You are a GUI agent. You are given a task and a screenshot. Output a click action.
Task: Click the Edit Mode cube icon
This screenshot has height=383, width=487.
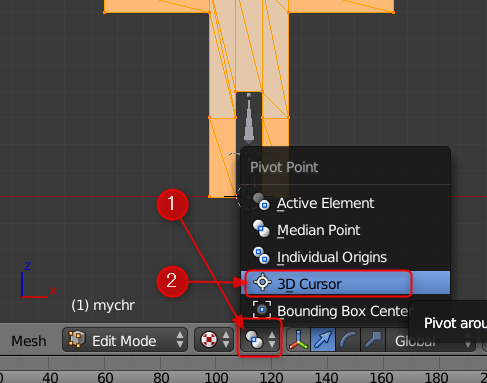click(x=77, y=339)
